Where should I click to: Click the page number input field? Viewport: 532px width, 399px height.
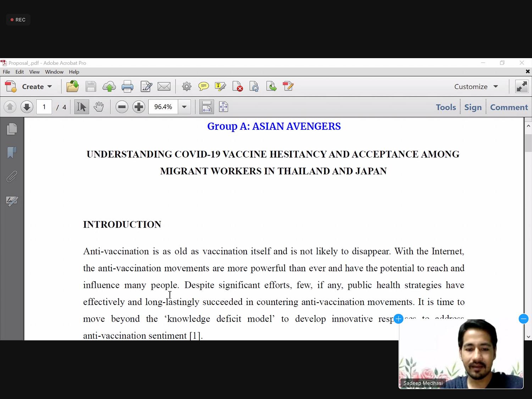pyautogui.click(x=44, y=107)
